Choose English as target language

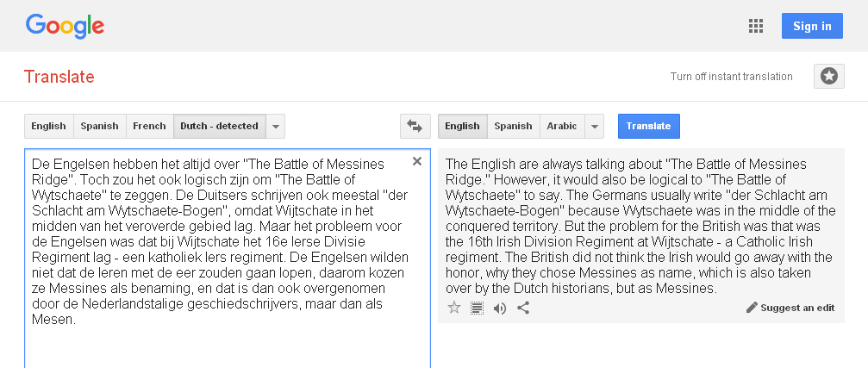click(462, 126)
